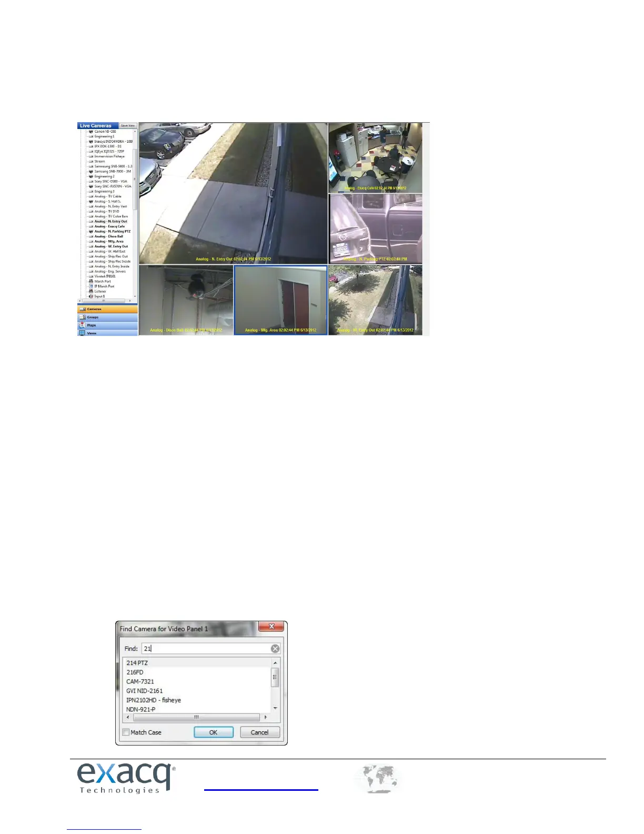Image resolution: width=644 pixels, height=834 pixels.
Task: Select IPN2102HD - fisheye in results list
Action: 197,700
